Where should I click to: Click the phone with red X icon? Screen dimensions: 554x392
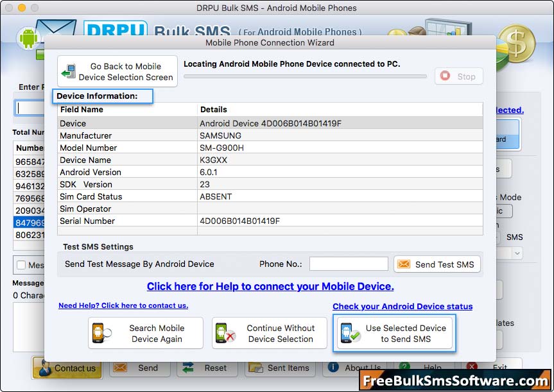click(225, 333)
